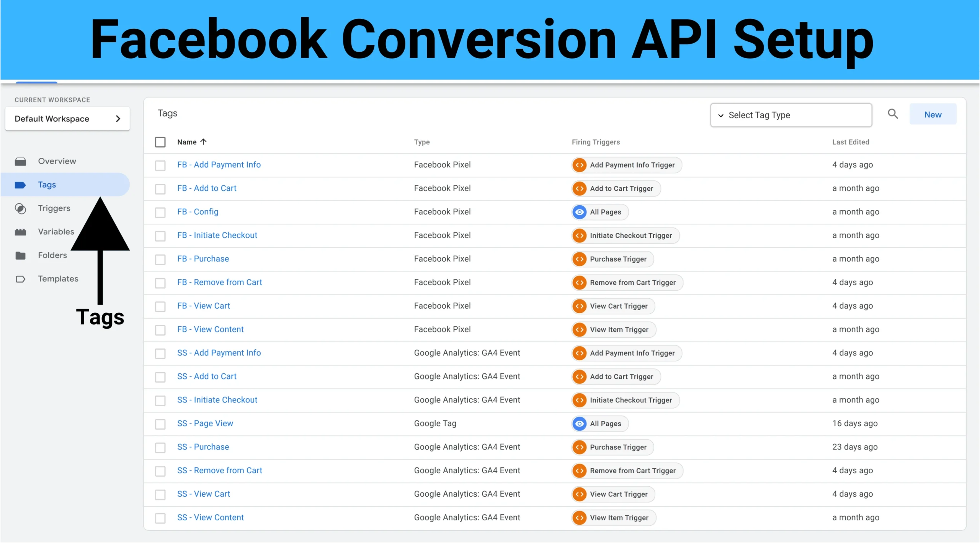Click the Variables sidebar icon
The height and width of the screenshot is (543, 980).
20,232
